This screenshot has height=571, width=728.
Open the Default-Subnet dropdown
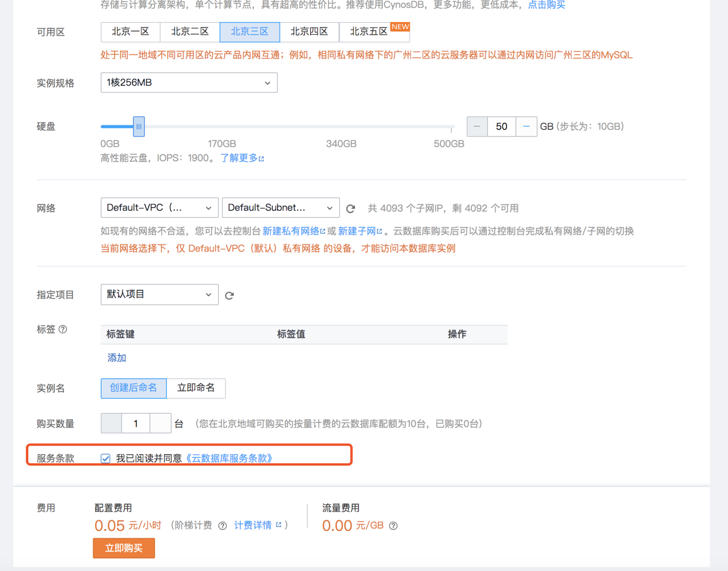pos(280,208)
